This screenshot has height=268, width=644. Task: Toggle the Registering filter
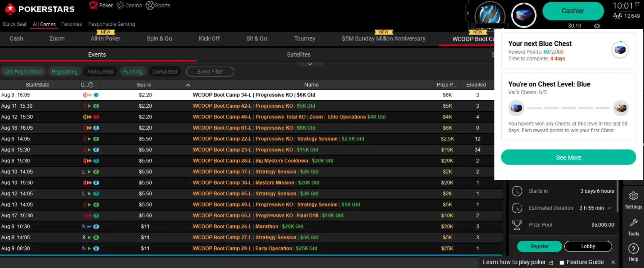(x=65, y=72)
